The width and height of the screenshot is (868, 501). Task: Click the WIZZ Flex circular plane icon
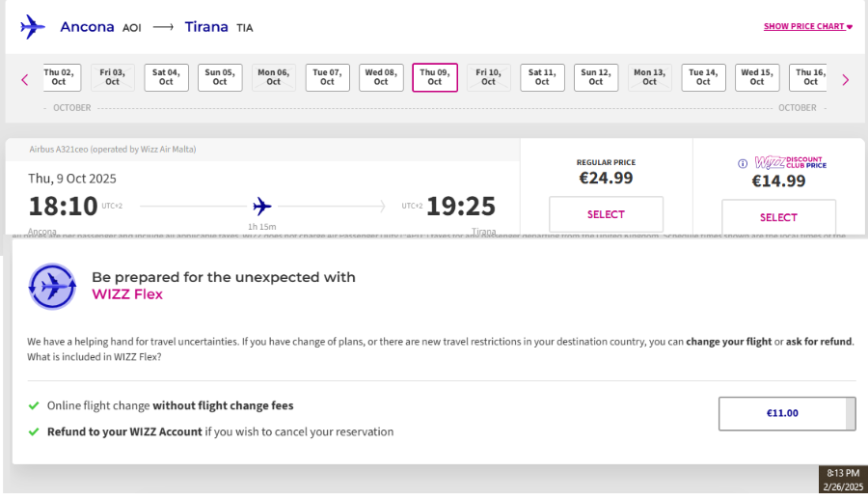point(52,287)
